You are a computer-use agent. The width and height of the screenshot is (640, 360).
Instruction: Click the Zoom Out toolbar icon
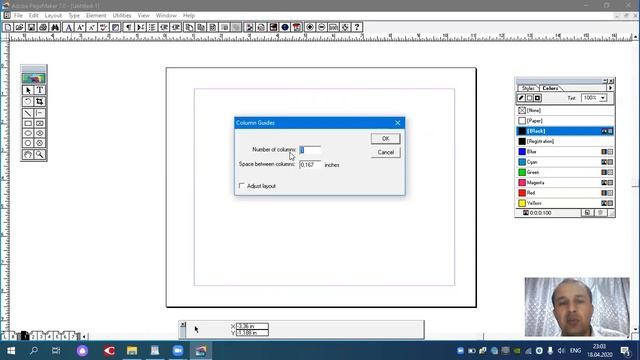pos(322,27)
